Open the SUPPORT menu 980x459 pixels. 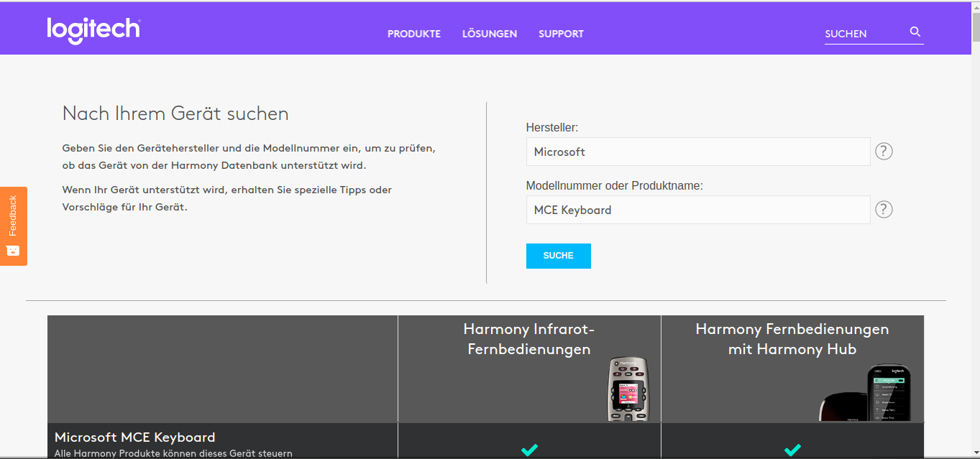561,34
